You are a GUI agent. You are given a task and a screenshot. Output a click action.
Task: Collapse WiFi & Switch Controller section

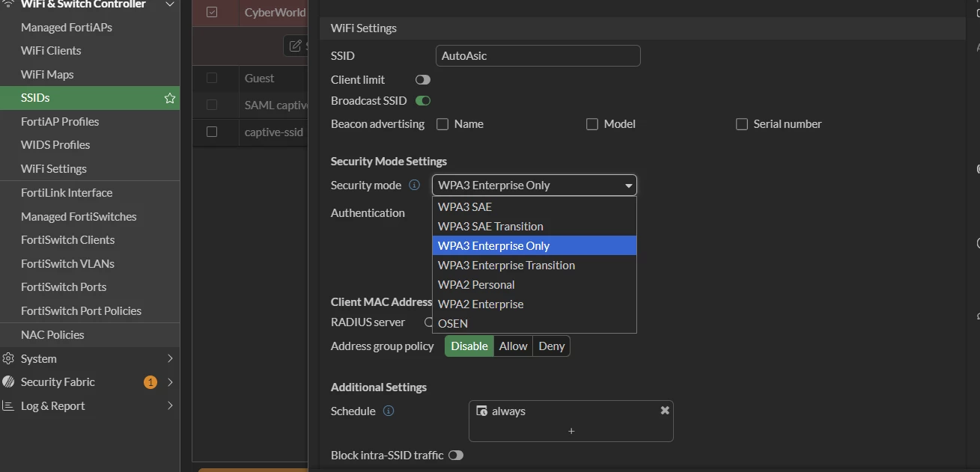[x=170, y=4]
